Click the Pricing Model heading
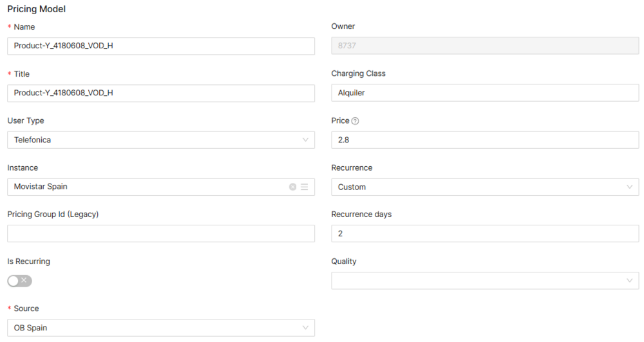This screenshot has height=342, width=644. [36, 9]
